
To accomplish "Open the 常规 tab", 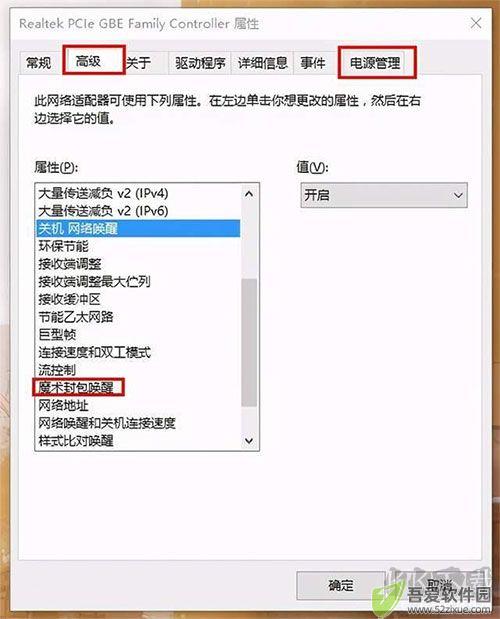I will (39, 63).
